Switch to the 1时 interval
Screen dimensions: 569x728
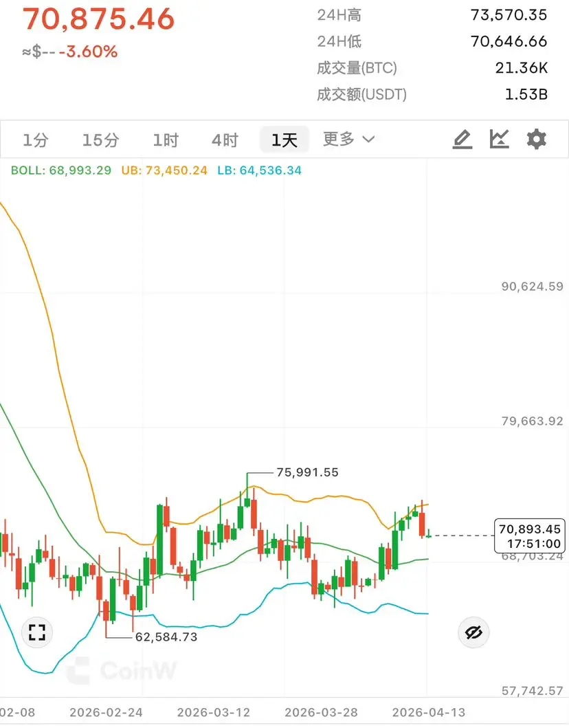tap(166, 140)
